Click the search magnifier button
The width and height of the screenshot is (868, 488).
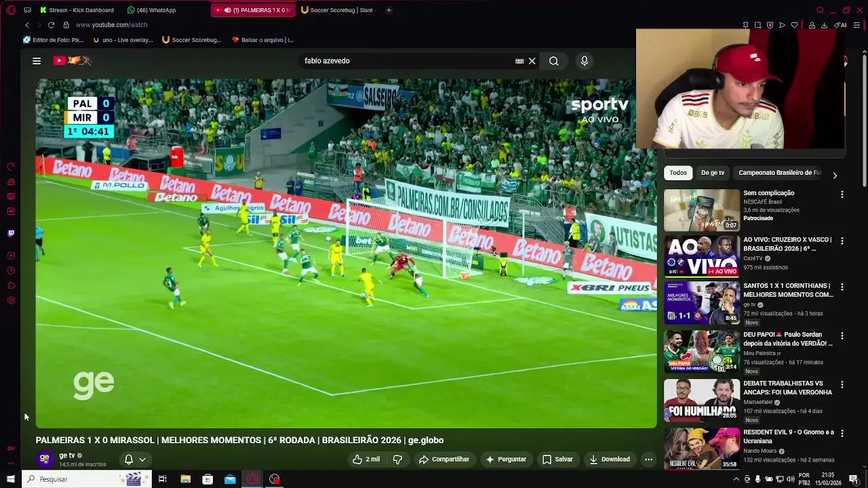554,61
